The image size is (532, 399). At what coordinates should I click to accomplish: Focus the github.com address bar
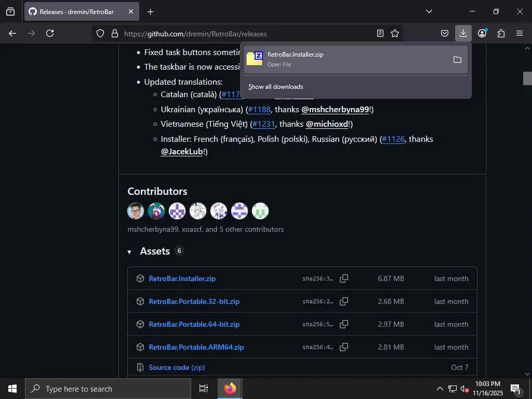(248, 34)
